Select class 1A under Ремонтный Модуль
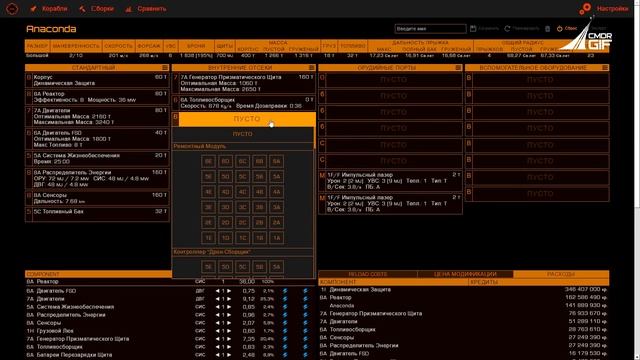 pyautogui.click(x=276, y=238)
